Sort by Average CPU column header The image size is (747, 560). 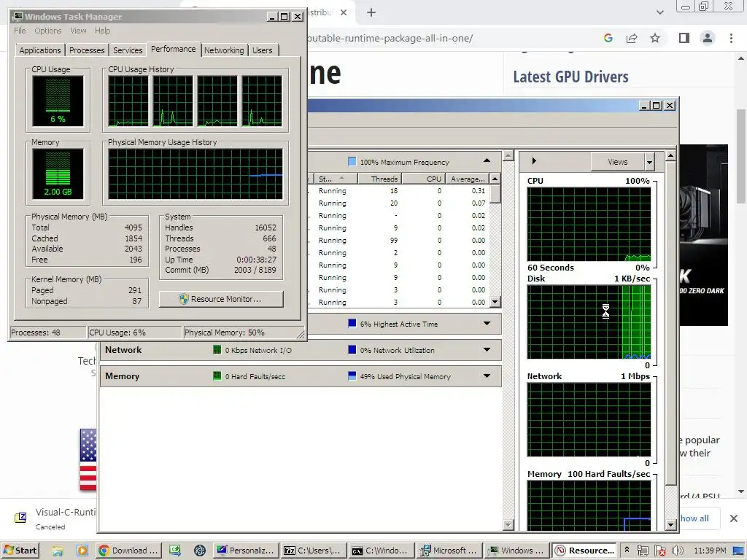click(x=468, y=179)
